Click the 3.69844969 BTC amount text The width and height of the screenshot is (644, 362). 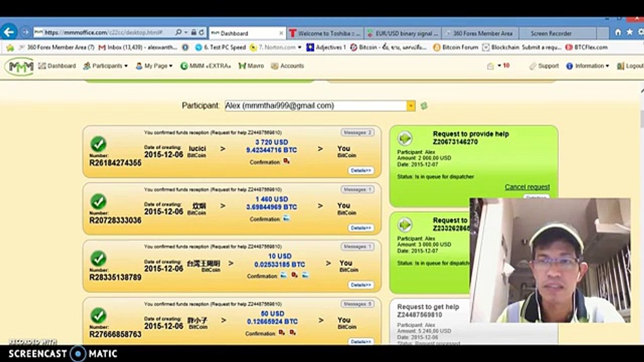(272, 207)
